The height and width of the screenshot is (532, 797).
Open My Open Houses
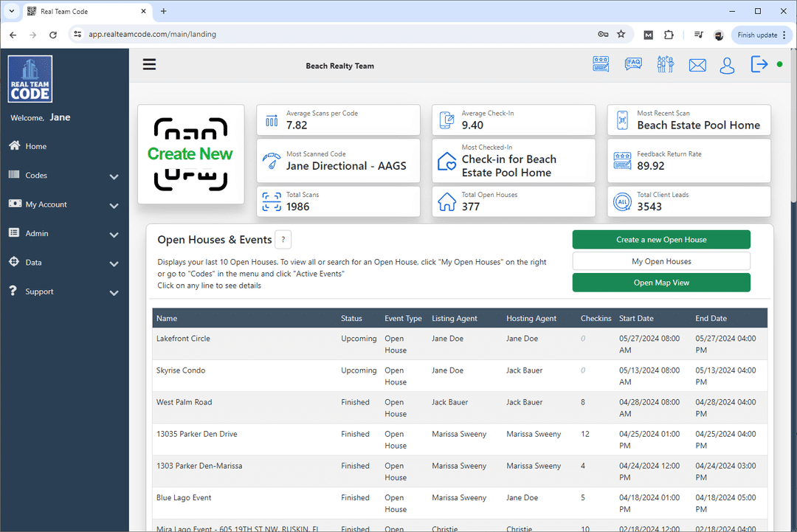[x=660, y=260]
